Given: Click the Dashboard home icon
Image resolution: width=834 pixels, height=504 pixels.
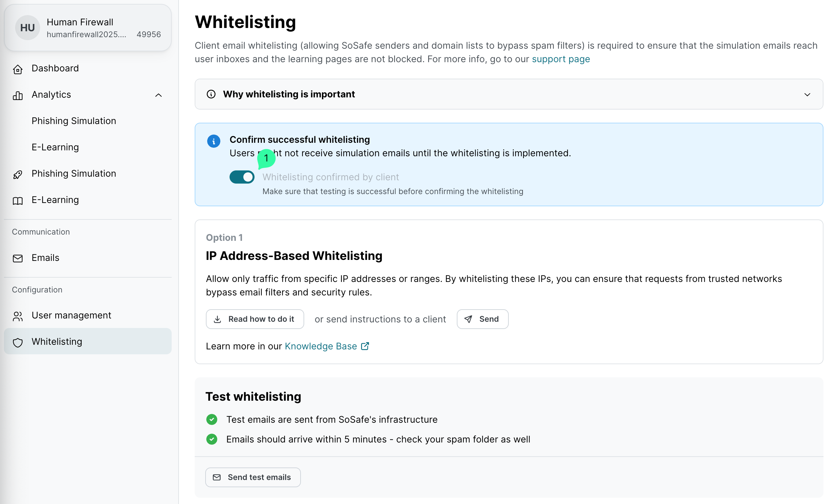Looking at the screenshot, I should [x=18, y=69].
